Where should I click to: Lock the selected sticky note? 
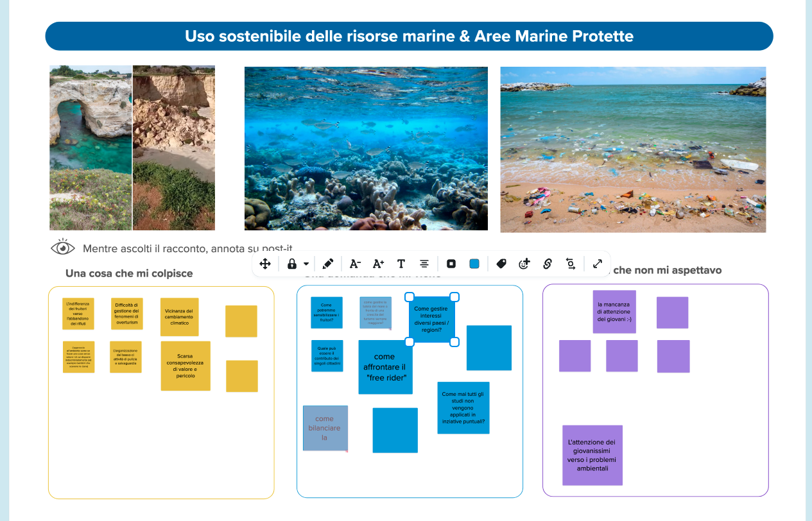(292, 264)
